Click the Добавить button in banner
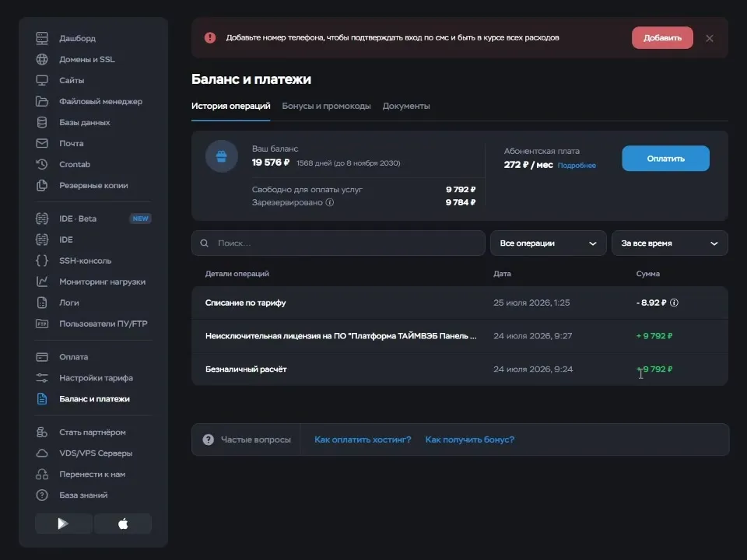 pos(662,37)
